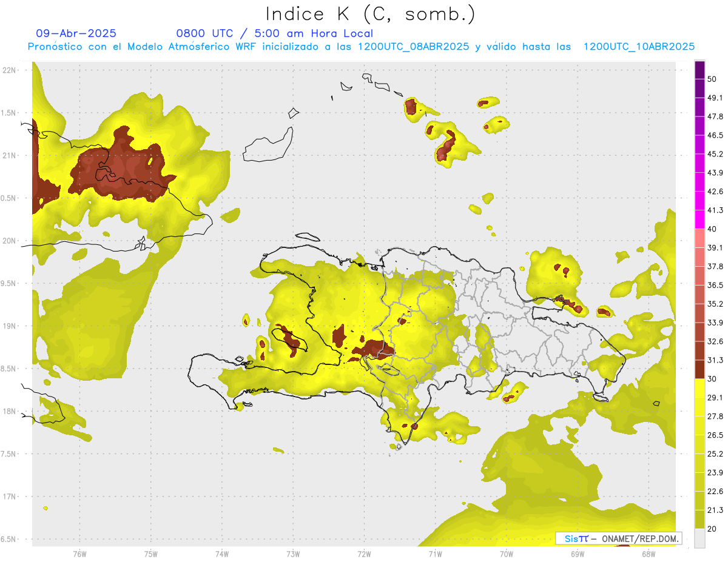Click the colorbar value '42.6'
The image size is (728, 562).
coord(715,192)
